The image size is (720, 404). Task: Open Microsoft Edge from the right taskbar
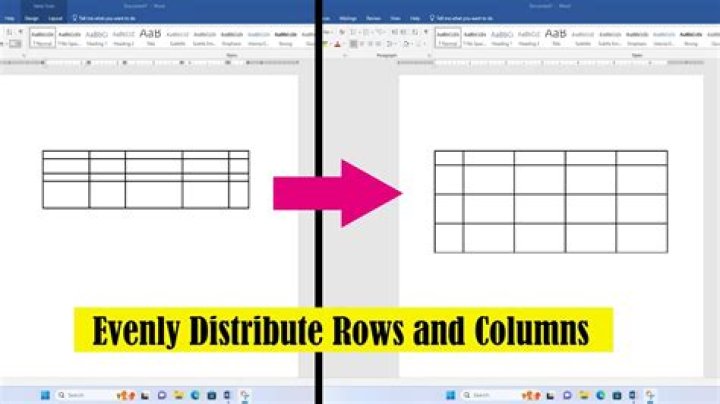(601, 395)
